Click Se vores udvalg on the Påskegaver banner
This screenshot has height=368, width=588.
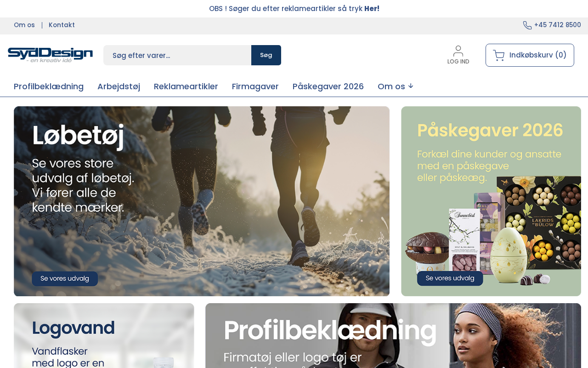[x=450, y=278]
